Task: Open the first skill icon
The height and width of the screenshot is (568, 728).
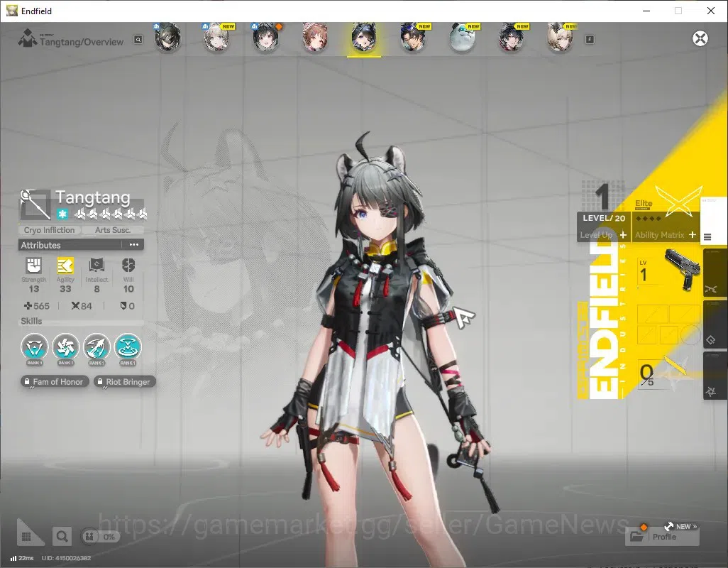Action: coord(34,347)
